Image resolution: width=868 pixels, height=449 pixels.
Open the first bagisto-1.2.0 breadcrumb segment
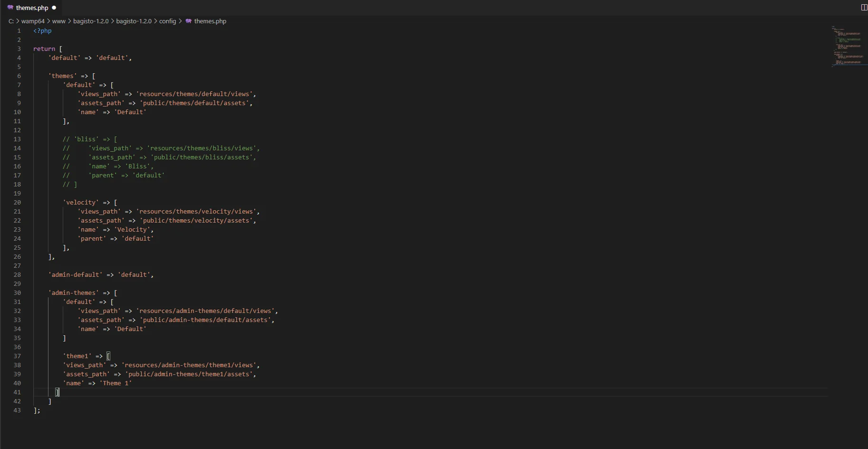click(x=91, y=21)
